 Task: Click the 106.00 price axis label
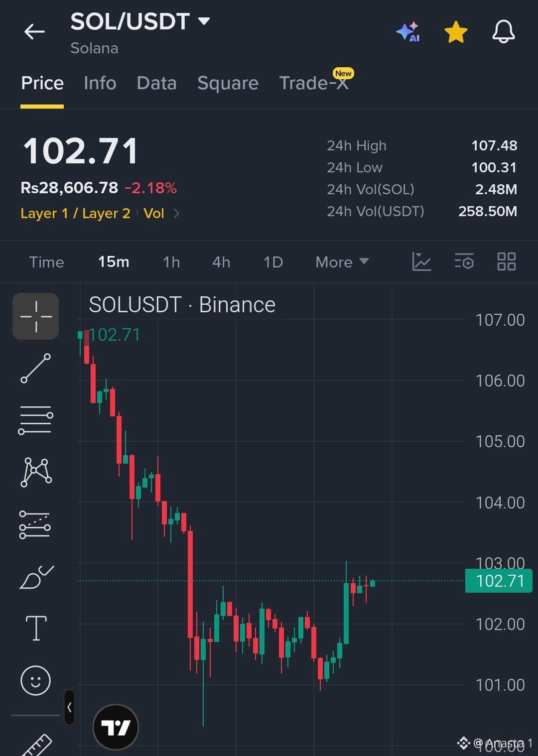pyautogui.click(x=500, y=380)
